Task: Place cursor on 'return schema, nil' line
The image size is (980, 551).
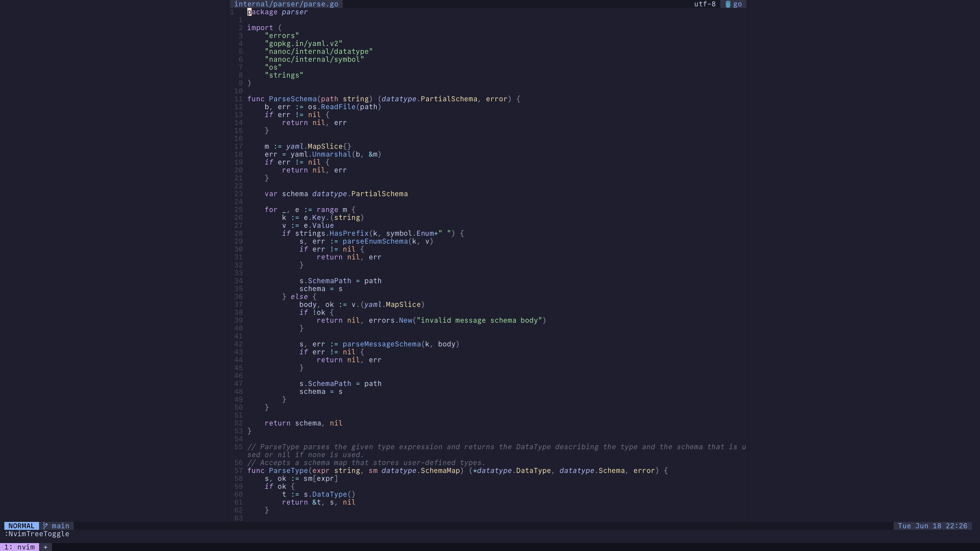Action: (303, 423)
